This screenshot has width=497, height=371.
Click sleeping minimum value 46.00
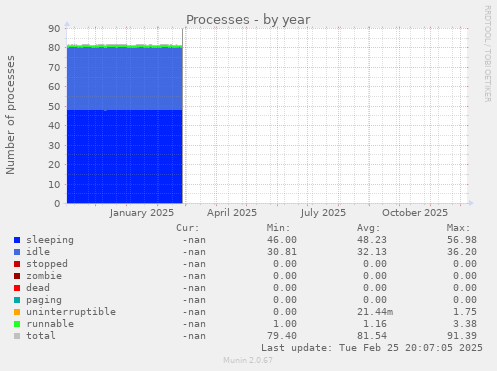[282, 240]
